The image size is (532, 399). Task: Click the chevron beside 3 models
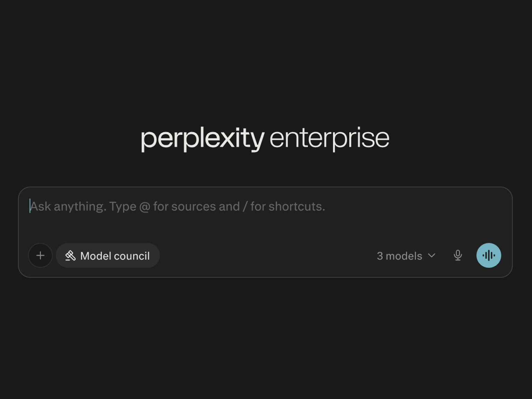(x=432, y=256)
